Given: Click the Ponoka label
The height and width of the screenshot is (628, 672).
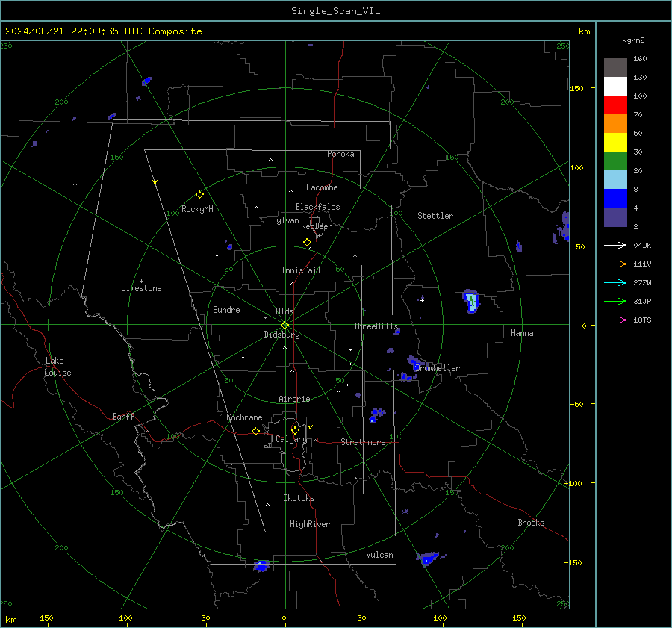Looking at the screenshot, I should coord(340,155).
